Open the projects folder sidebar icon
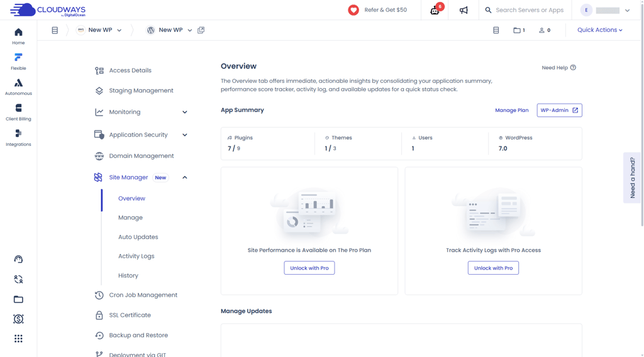644x357 pixels. click(x=18, y=299)
